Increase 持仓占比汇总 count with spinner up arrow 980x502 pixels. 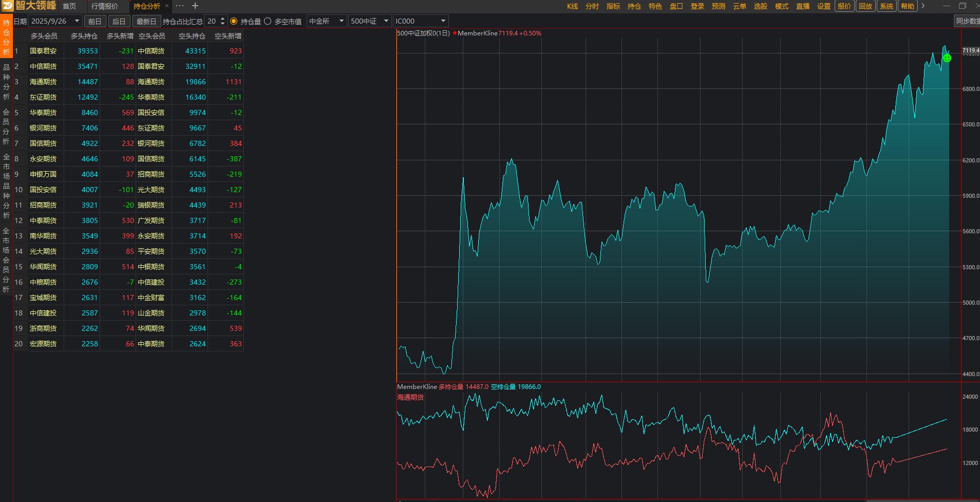pyautogui.click(x=222, y=19)
